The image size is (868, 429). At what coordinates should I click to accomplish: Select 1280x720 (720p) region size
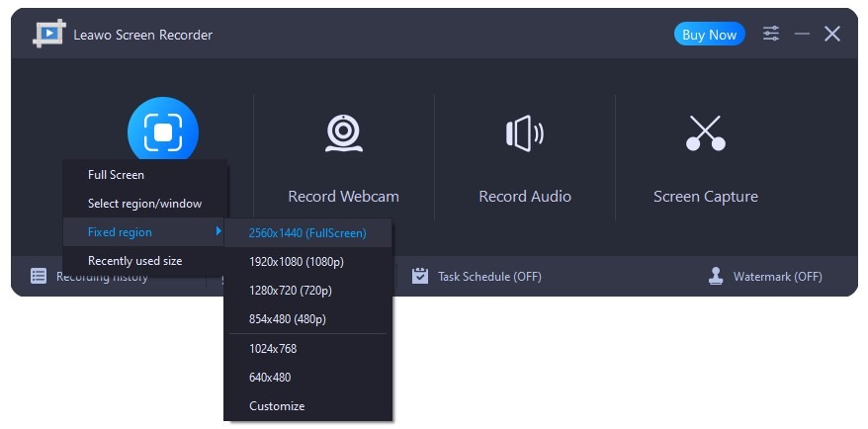point(290,291)
